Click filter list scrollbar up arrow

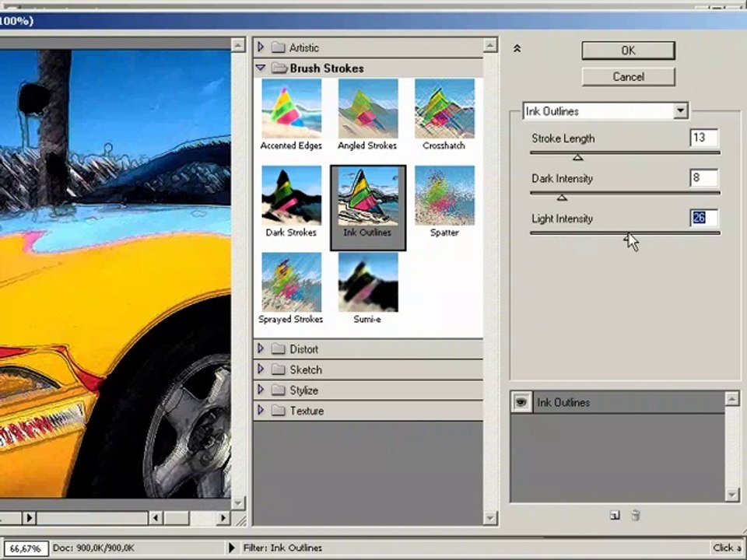coord(489,45)
